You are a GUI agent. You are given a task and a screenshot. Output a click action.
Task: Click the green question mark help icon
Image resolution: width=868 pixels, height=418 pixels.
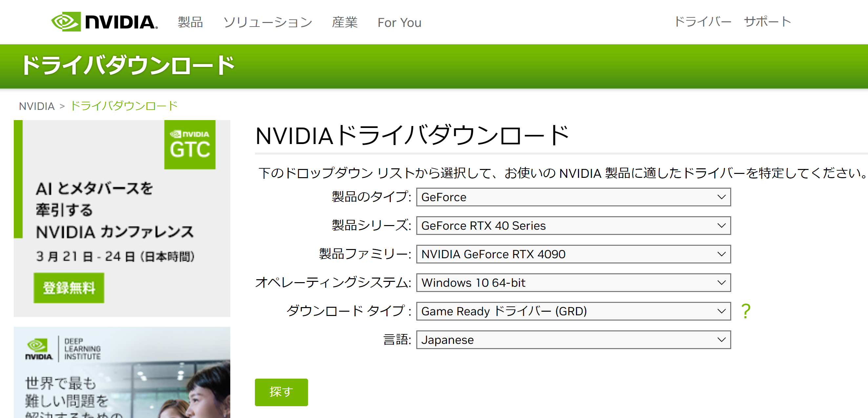pos(746,311)
